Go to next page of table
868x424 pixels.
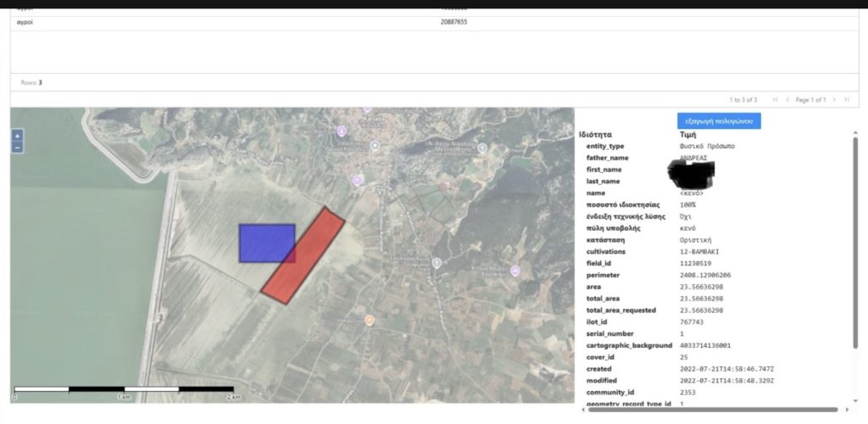point(835,100)
